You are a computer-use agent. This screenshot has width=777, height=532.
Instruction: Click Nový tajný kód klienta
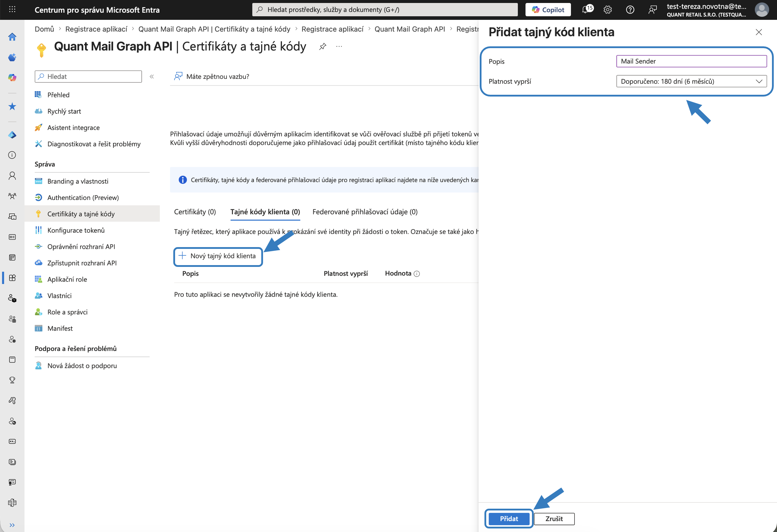[218, 256]
